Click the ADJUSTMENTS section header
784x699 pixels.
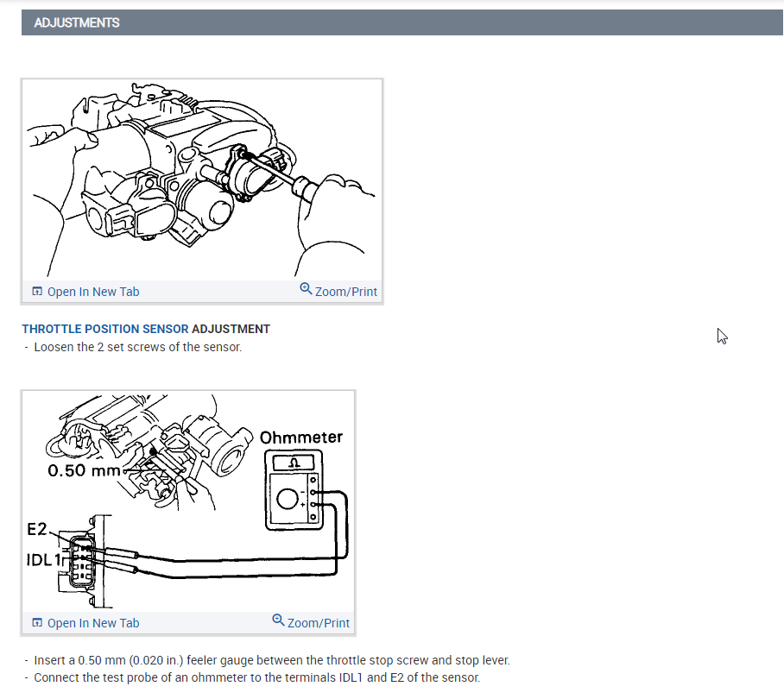(x=402, y=22)
